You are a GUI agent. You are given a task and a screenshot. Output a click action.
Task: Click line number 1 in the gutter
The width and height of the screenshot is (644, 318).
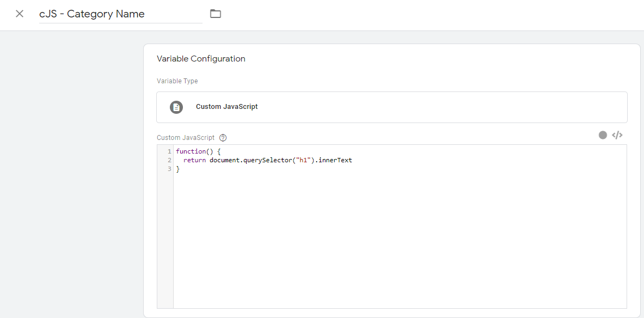(169, 151)
